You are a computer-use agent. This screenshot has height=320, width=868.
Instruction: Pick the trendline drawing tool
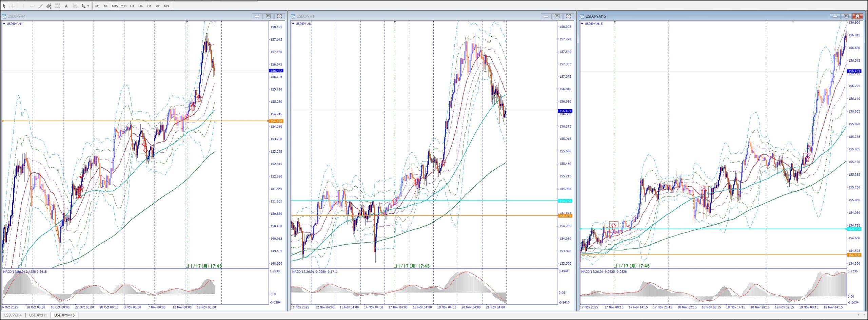click(40, 6)
